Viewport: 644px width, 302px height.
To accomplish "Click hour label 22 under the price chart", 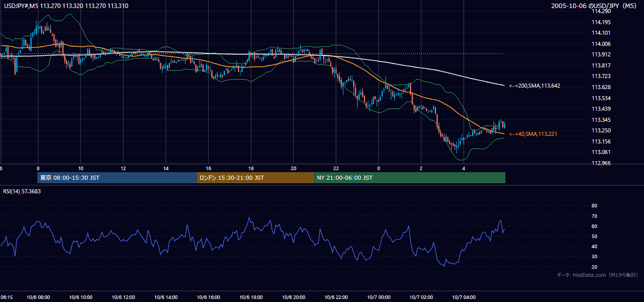I will tap(336, 168).
